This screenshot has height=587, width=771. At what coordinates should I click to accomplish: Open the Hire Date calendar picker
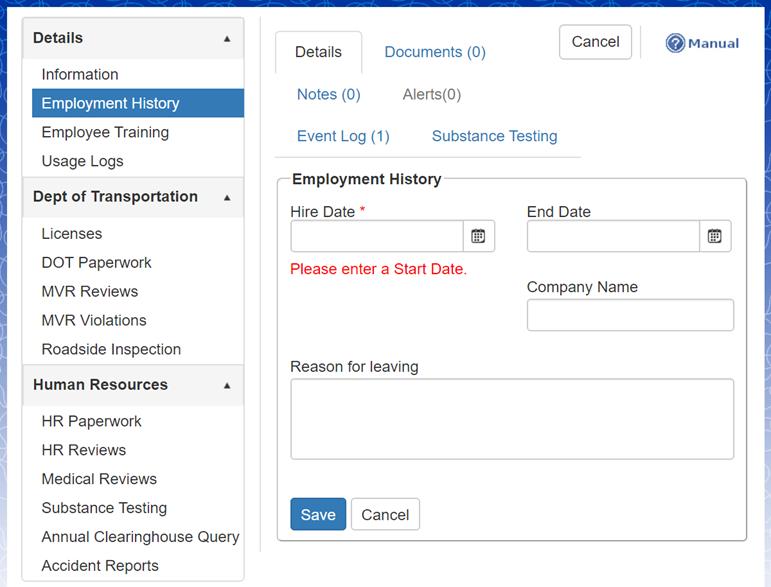[478, 236]
